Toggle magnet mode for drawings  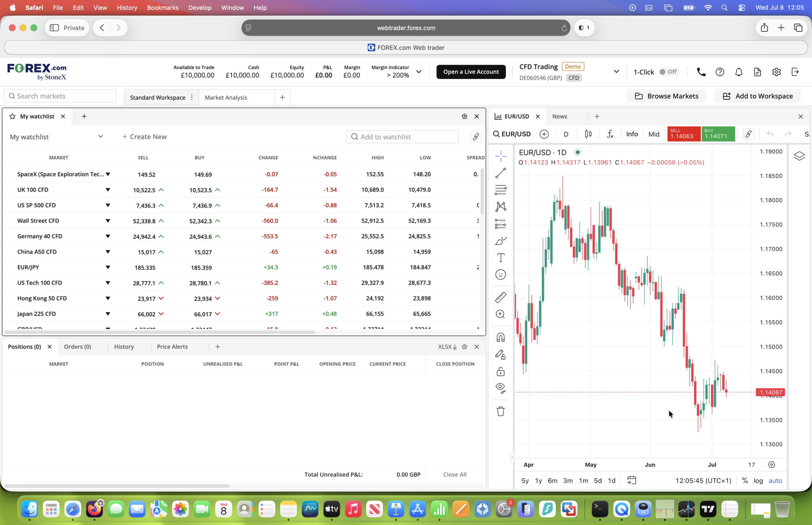click(501, 337)
